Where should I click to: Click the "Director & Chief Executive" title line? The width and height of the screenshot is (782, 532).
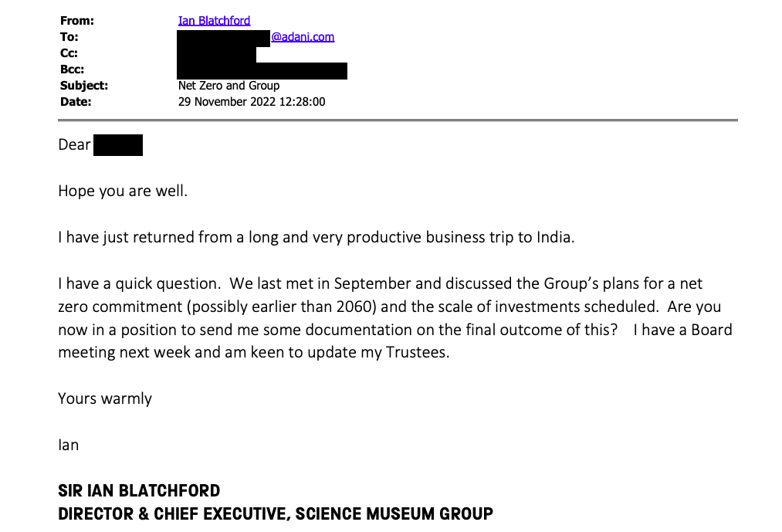coord(276,513)
